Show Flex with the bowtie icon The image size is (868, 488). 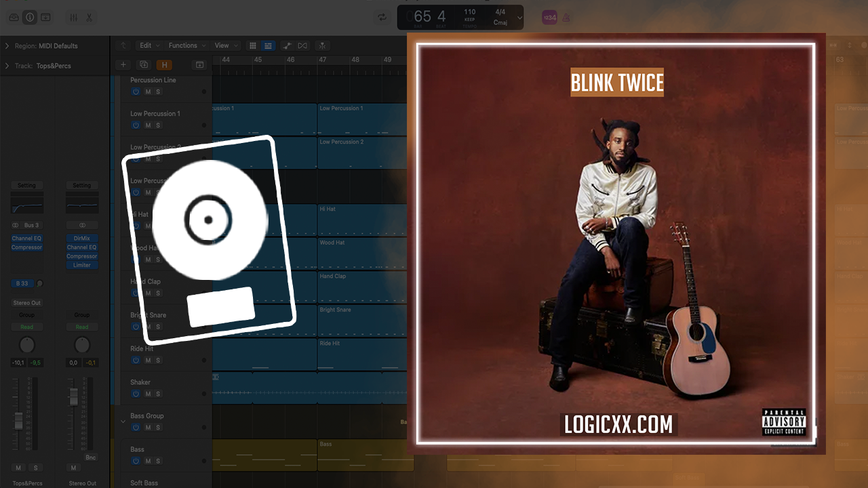tap(302, 45)
